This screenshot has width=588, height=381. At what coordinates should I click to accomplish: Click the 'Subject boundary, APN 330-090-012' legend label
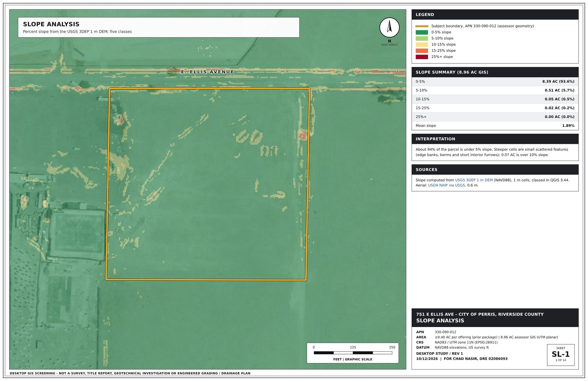coord(482,26)
